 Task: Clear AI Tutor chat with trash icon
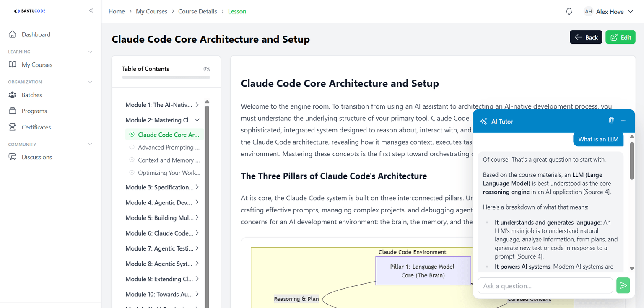click(x=611, y=120)
